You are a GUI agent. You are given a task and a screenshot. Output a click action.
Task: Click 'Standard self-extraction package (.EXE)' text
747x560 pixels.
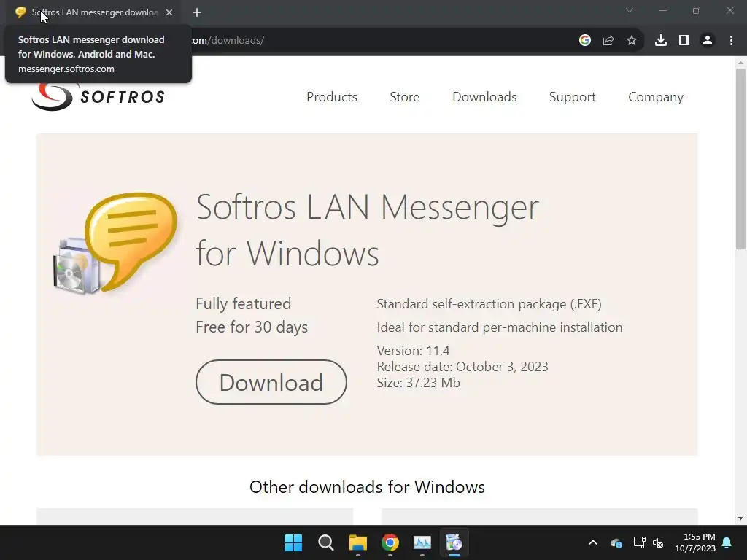(x=489, y=304)
